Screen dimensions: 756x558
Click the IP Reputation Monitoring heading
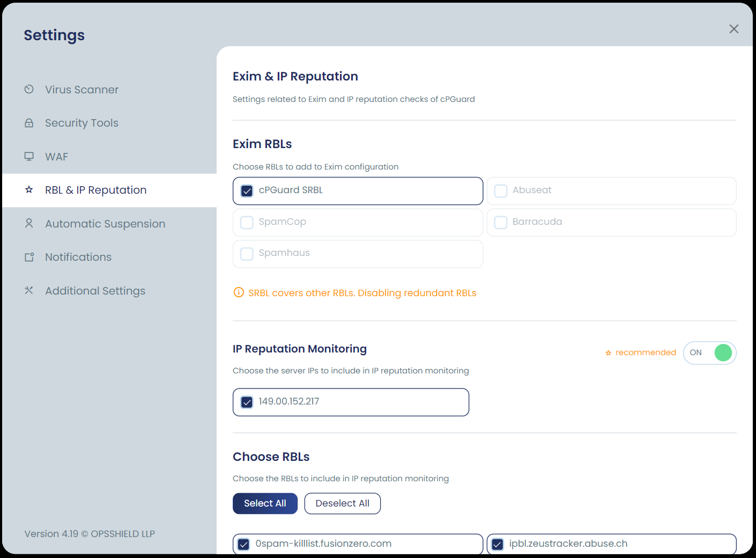300,349
